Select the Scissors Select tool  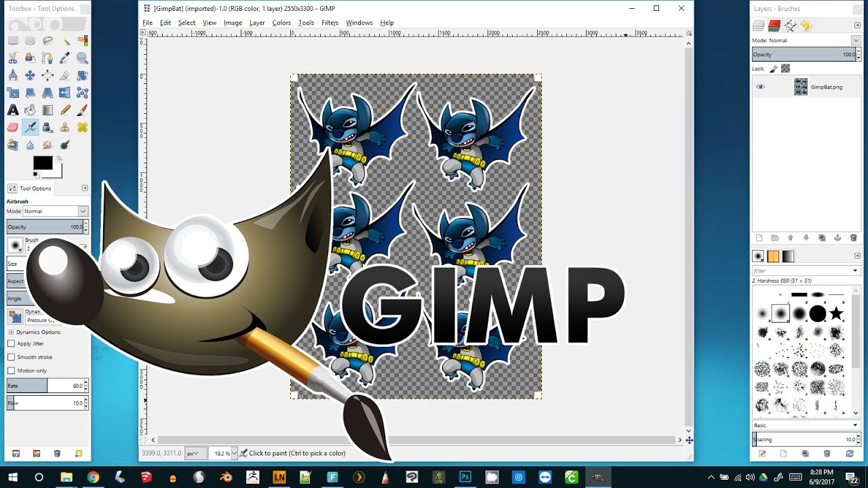click(13, 58)
